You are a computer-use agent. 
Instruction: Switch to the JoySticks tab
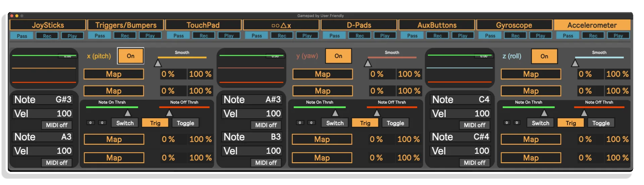(48, 25)
